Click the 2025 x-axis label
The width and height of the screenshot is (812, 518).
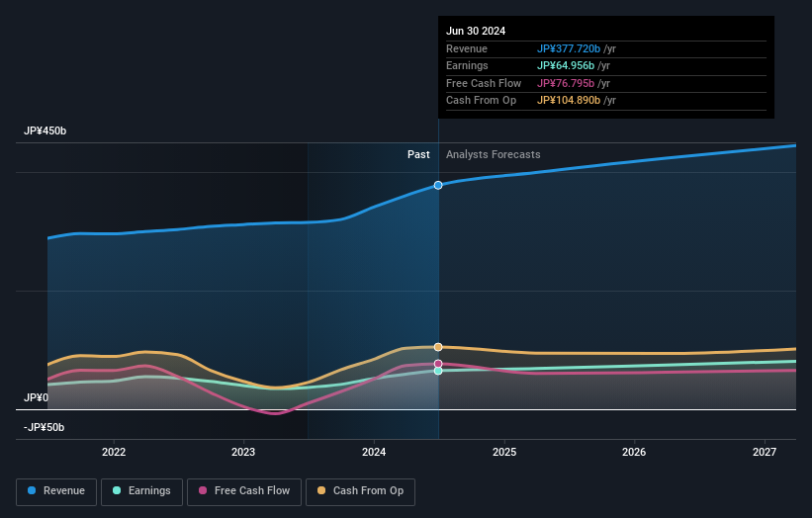504,452
